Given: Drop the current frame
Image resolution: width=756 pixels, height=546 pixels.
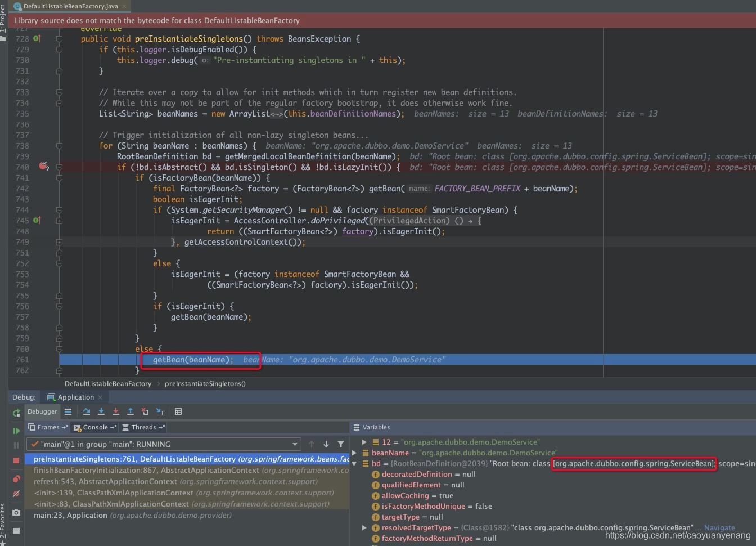Looking at the screenshot, I should [x=145, y=411].
